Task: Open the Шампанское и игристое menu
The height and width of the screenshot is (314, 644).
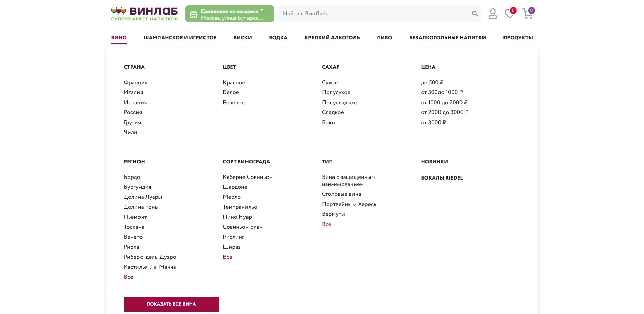Action: (x=180, y=38)
